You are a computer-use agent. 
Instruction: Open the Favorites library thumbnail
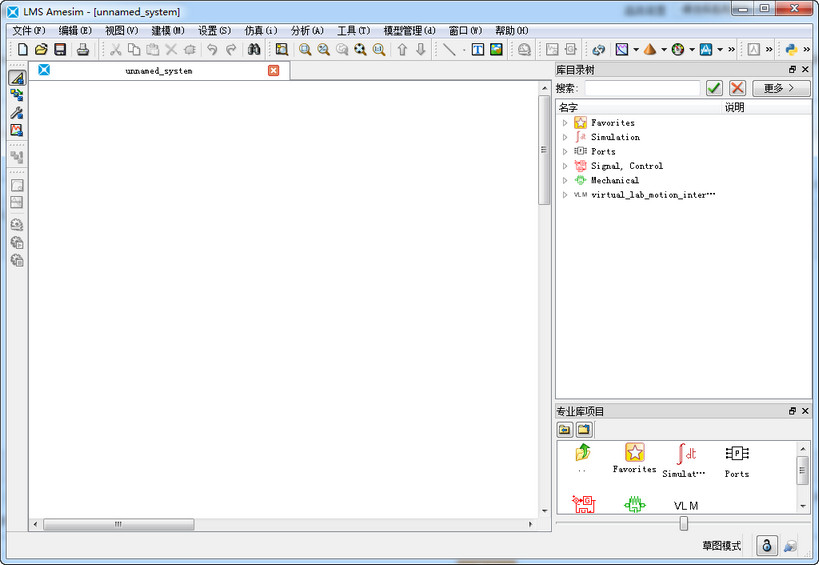point(635,458)
